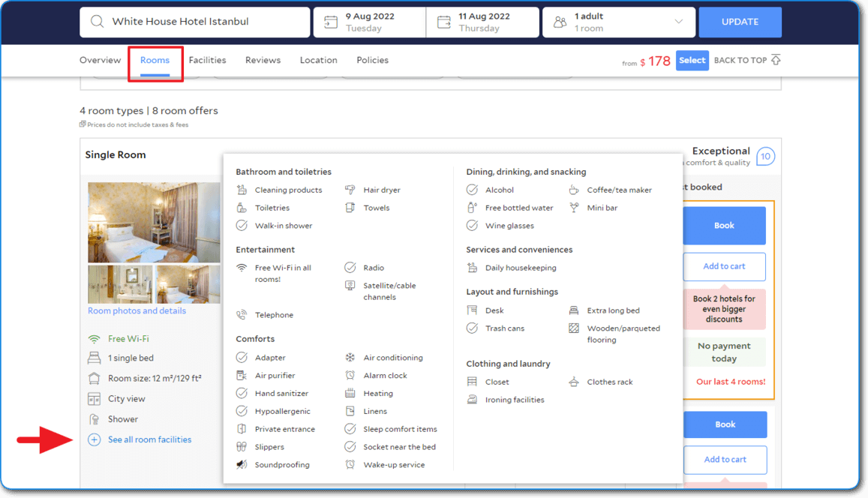This screenshot has height=498, width=868.
Task: Click the Back to top arrow icon
Action: (x=776, y=60)
